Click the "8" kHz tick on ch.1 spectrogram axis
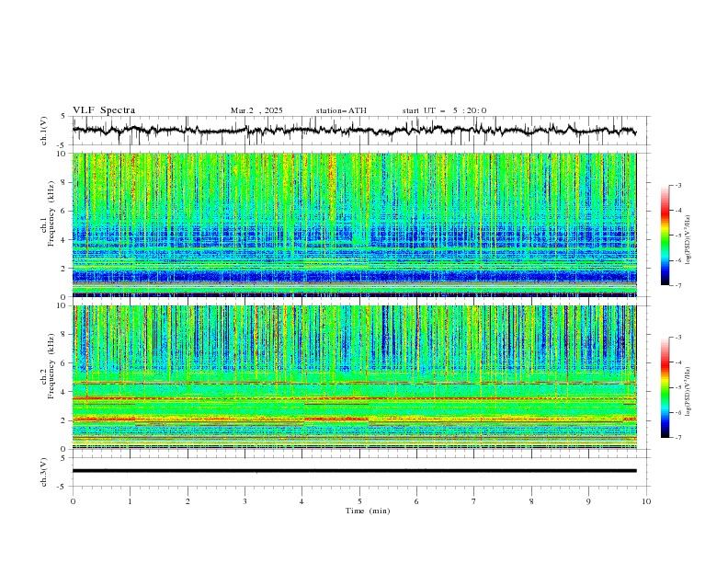Screen dimensions: 728x563 point(64,182)
